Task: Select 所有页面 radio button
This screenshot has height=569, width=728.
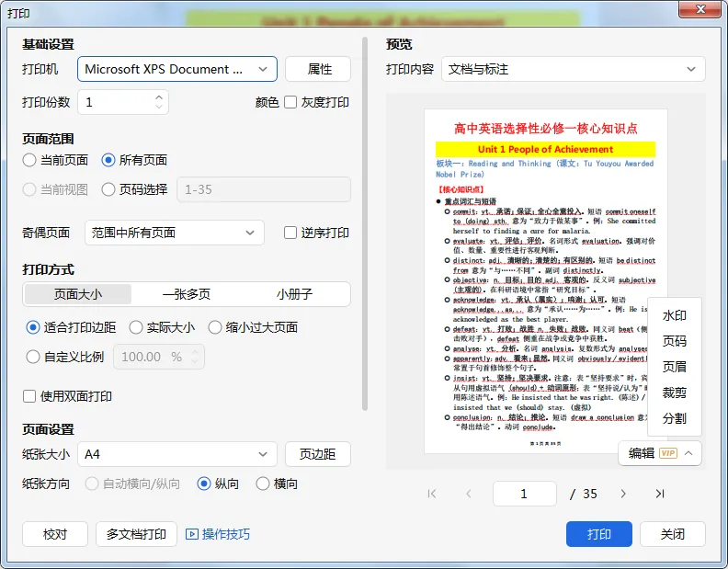Action: tap(108, 160)
